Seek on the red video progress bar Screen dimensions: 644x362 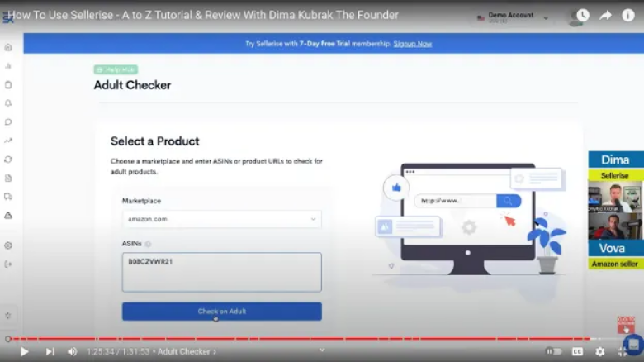(x=300, y=339)
